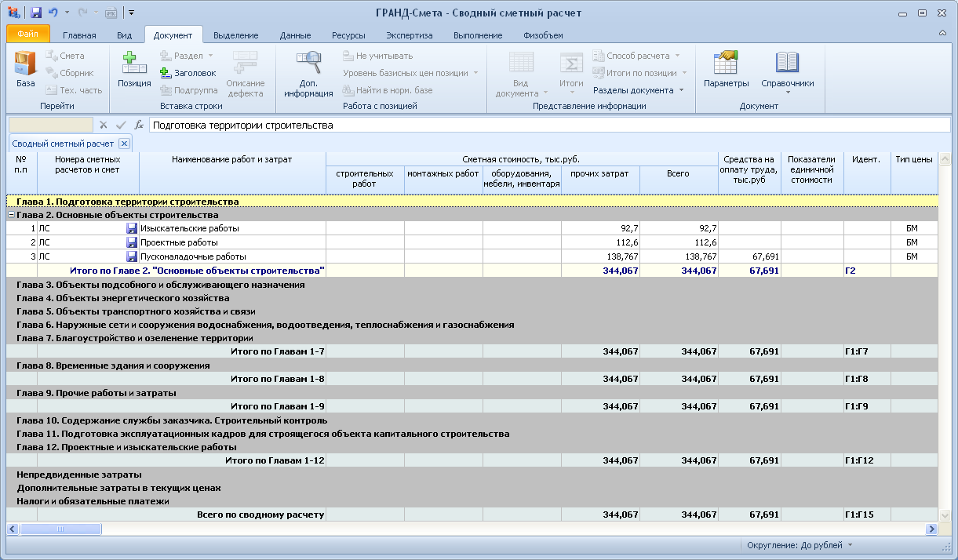Open the Раздел dropdown
This screenshot has height=560, width=958.
coord(188,56)
